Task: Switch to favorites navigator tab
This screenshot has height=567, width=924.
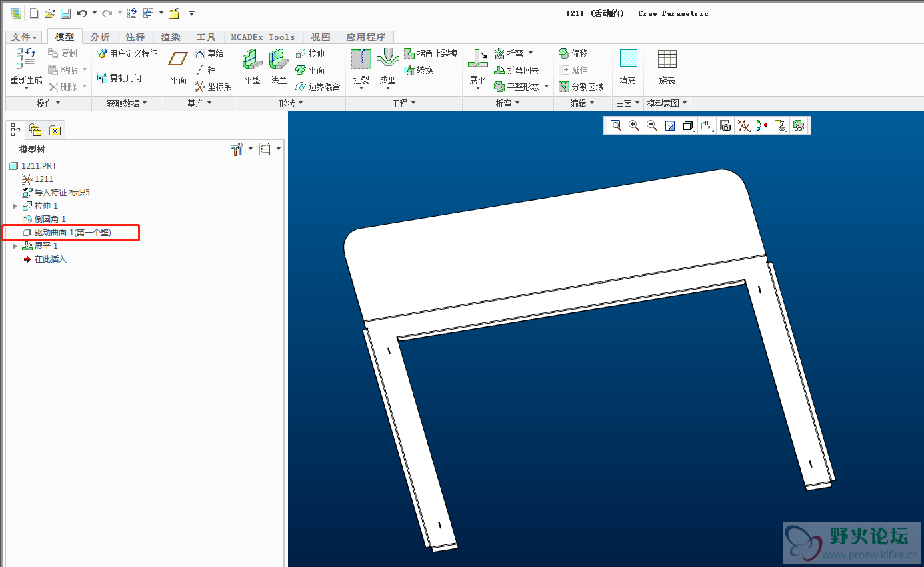Action: [x=55, y=130]
